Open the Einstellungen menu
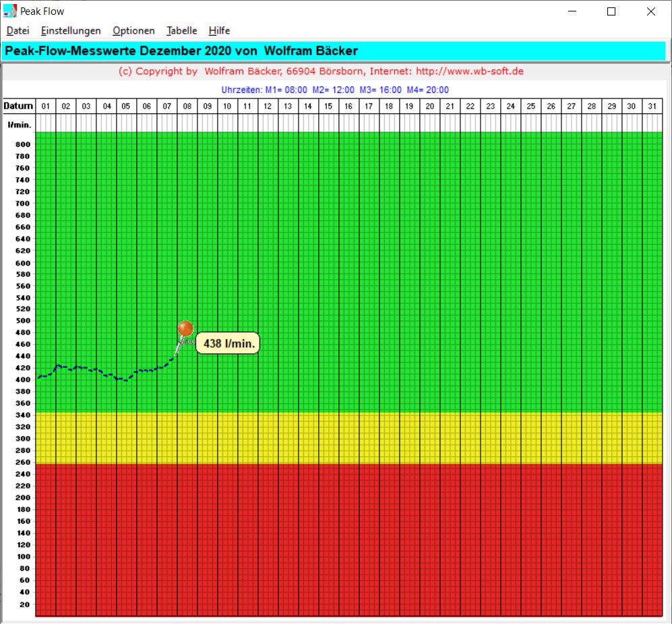 [71, 30]
